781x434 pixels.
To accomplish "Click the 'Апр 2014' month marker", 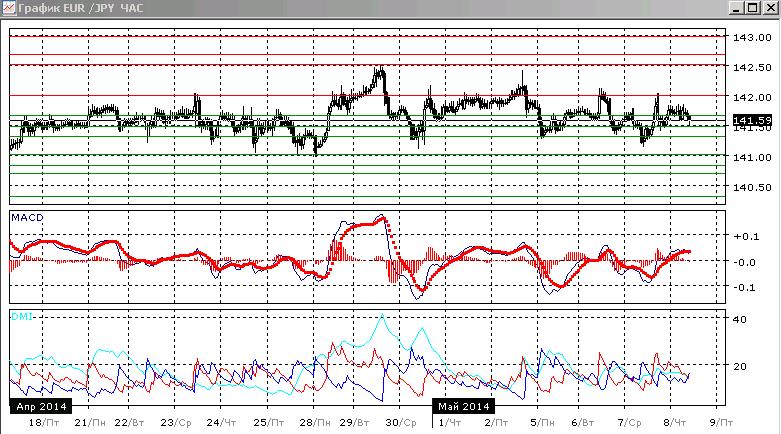I will coord(41,407).
